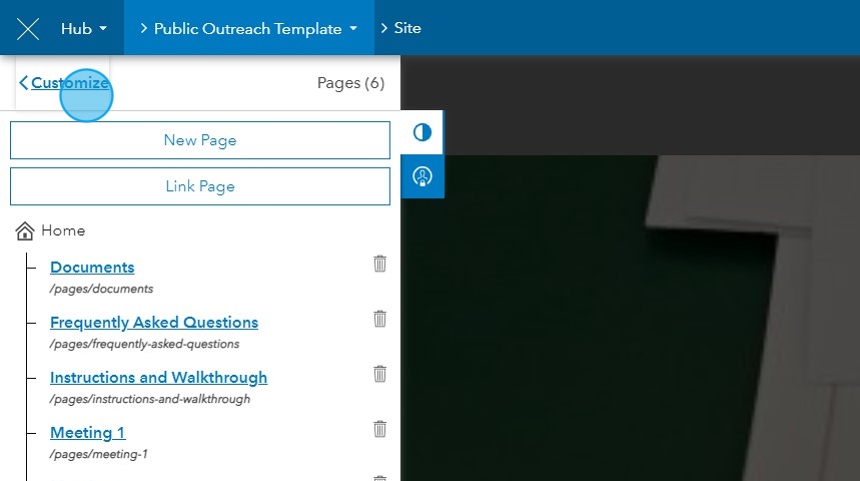
Task: Click the New Page button
Action: (200, 140)
